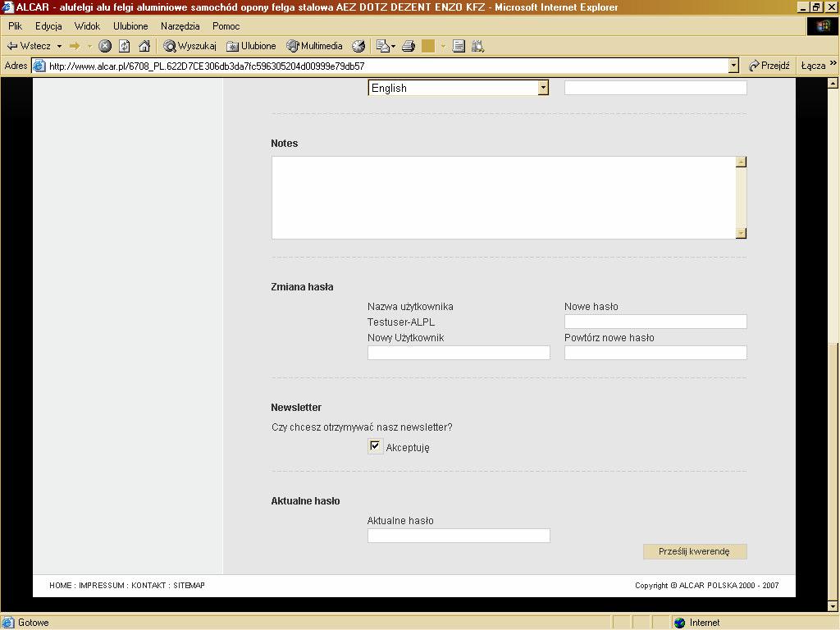This screenshot has height=630, width=840.
Task: Click the empty field beside English dropdown
Action: point(655,88)
